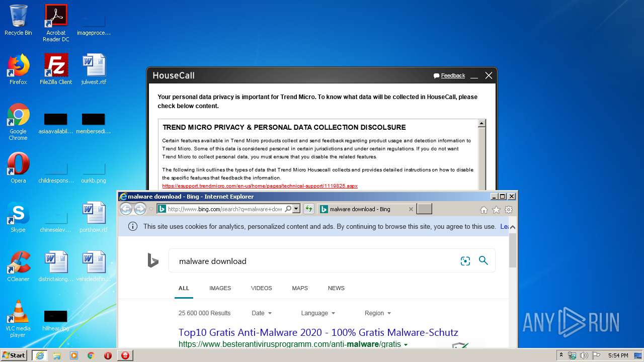The image size is (644, 362).
Task: Click Action Center flag tray icon
Action: tap(596, 355)
